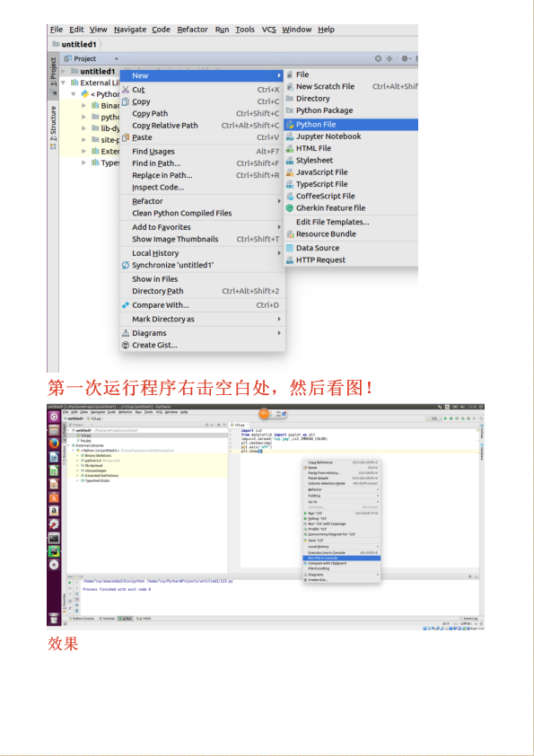Image resolution: width=534 pixels, height=756 pixels.
Task: Open Navigate menu in upper menu bar
Action: point(130,30)
